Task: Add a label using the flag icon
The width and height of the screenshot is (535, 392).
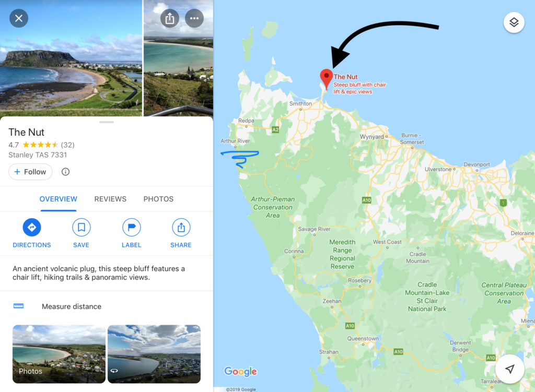Action: point(131,228)
